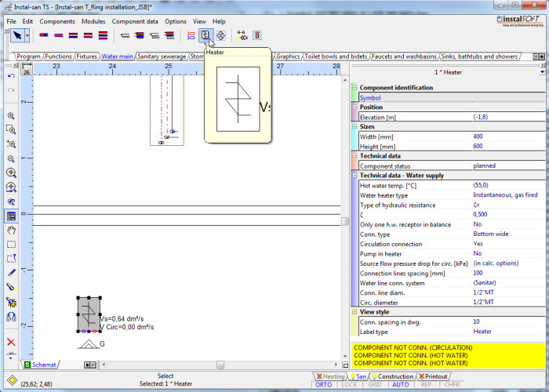Viewport: 549px width, 392px height.
Task: Undo the last action
Action: tap(11, 75)
